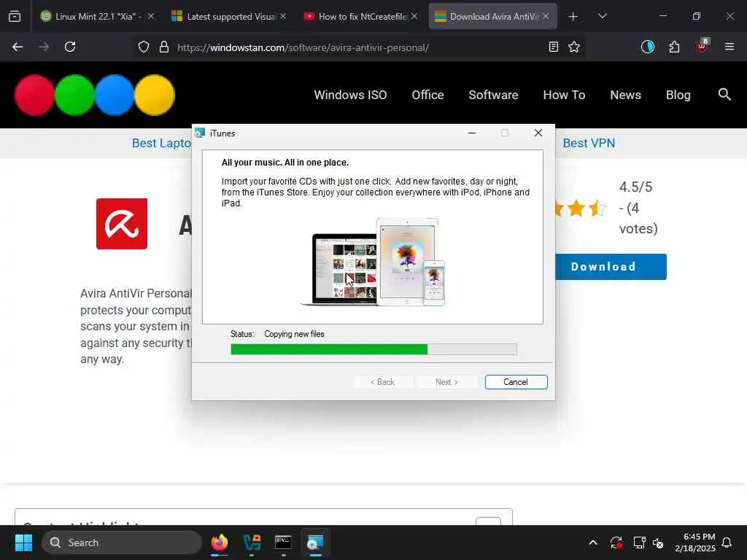Open the How To menu item

(564, 95)
